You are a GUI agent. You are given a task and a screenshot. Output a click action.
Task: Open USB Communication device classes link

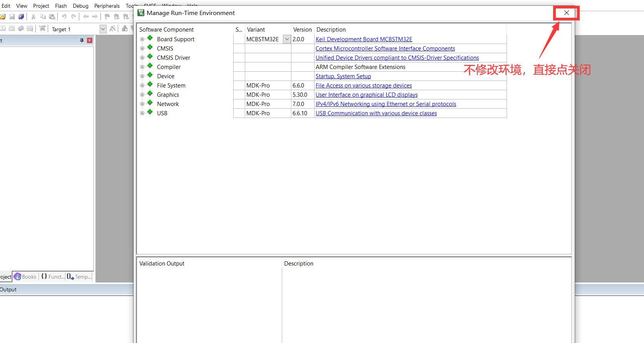pos(376,113)
